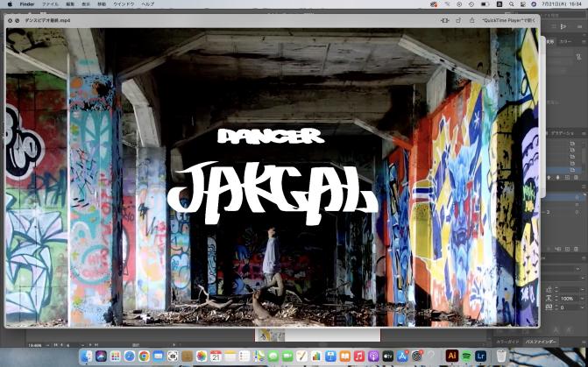Click the tracking field showing 0 in Illustrator

point(570,307)
